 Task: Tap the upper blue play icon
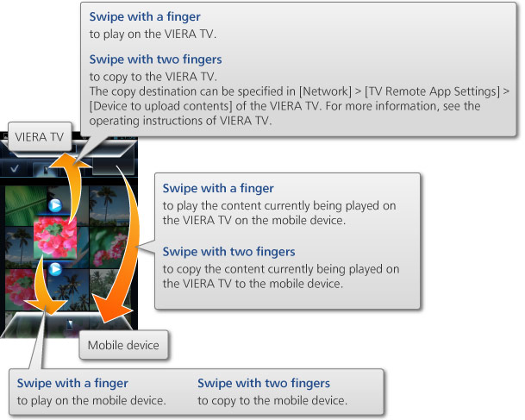pyautogui.click(x=55, y=205)
